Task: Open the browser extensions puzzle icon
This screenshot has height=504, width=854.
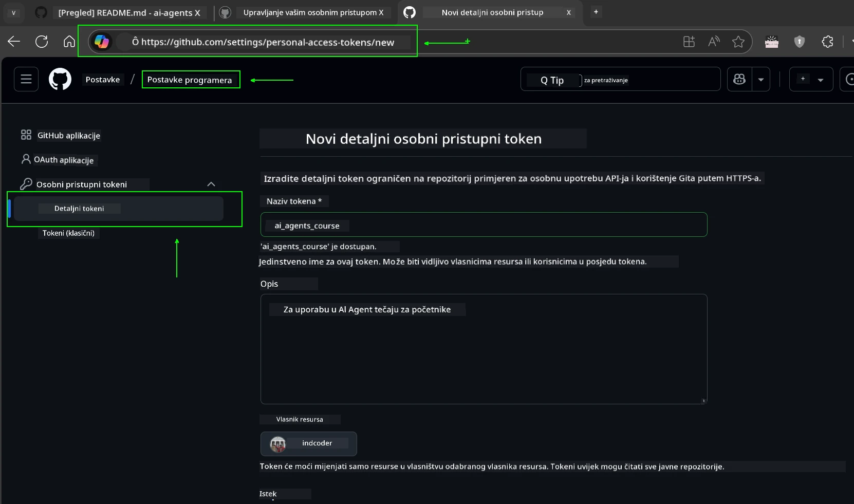Action: point(827,42)
